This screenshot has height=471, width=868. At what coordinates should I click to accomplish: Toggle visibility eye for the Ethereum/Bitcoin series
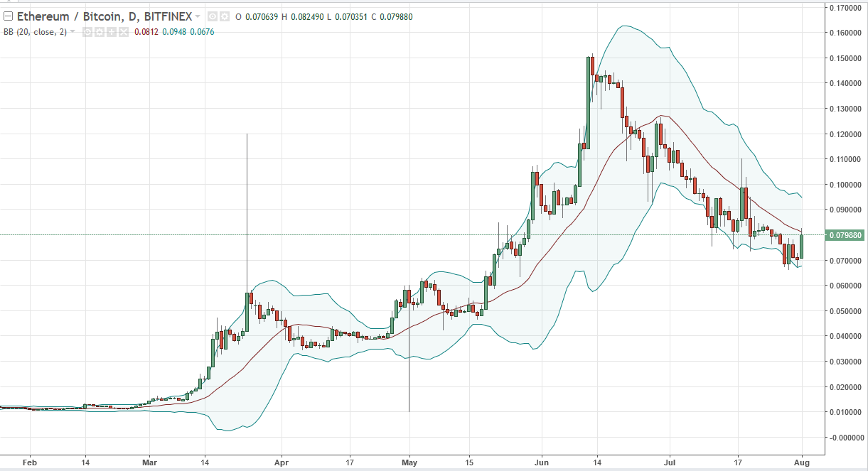pyautogui.click(x=213, y=16)
